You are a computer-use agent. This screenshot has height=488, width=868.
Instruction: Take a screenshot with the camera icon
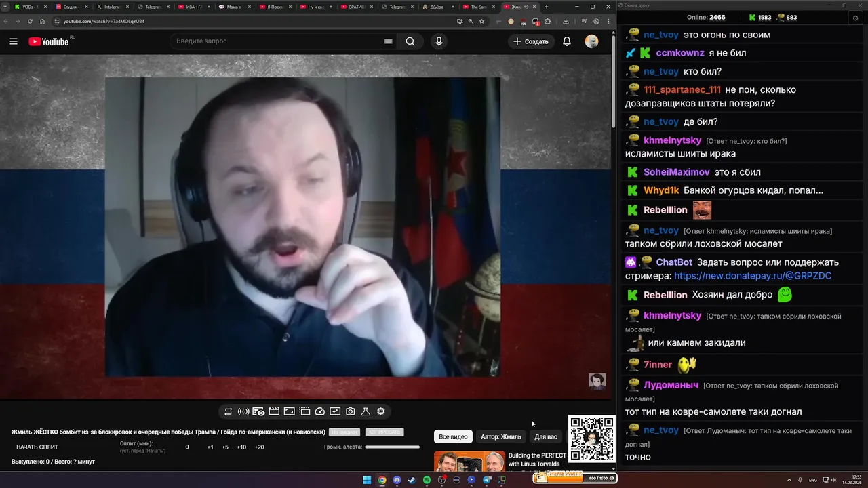tap(350, 411)
